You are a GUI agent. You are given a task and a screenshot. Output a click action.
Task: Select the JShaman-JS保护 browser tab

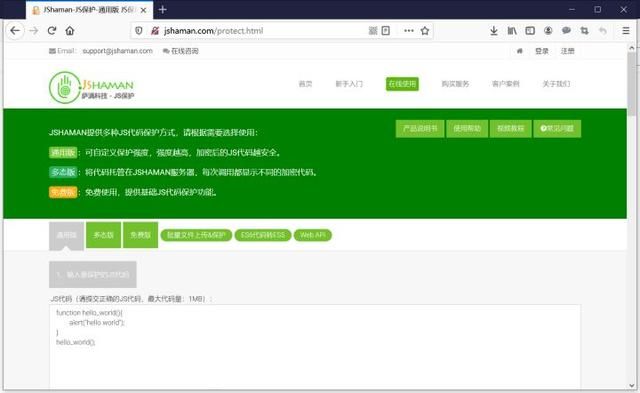(x=89, y=10)
